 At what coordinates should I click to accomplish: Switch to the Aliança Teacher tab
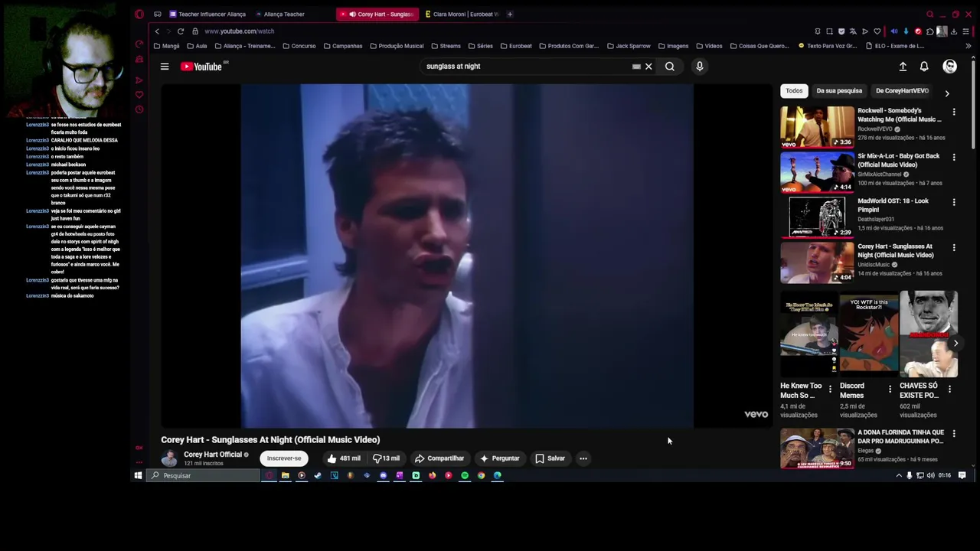click(280, 14)
